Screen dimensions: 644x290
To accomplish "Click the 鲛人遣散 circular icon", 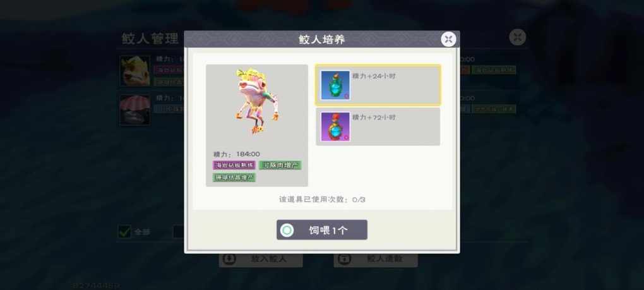I will pos(344,259).
